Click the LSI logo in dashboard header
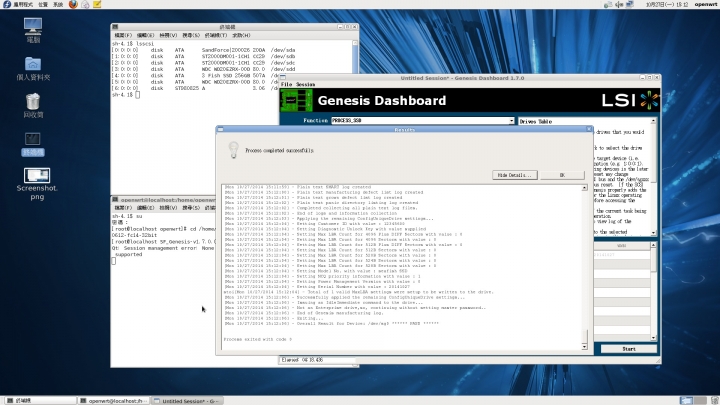 pos(630,100)
